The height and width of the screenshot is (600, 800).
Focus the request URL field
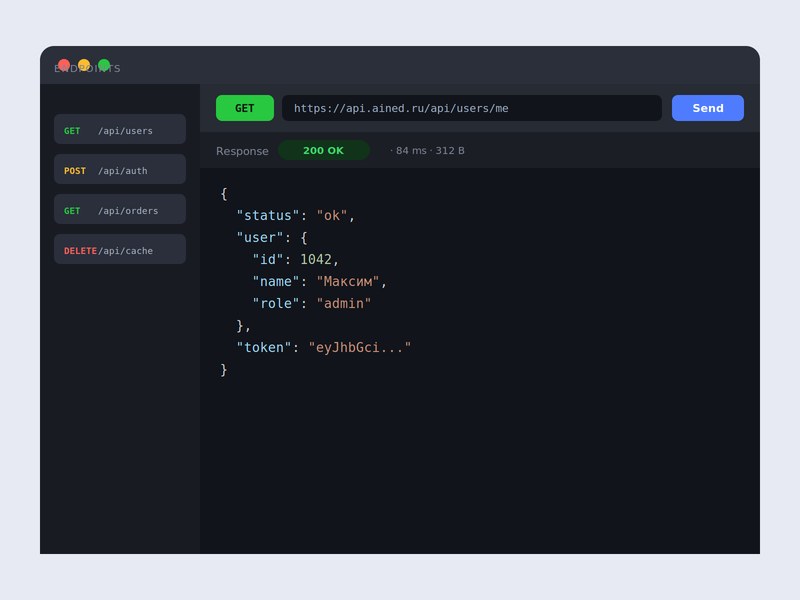(x=471, y=108)
